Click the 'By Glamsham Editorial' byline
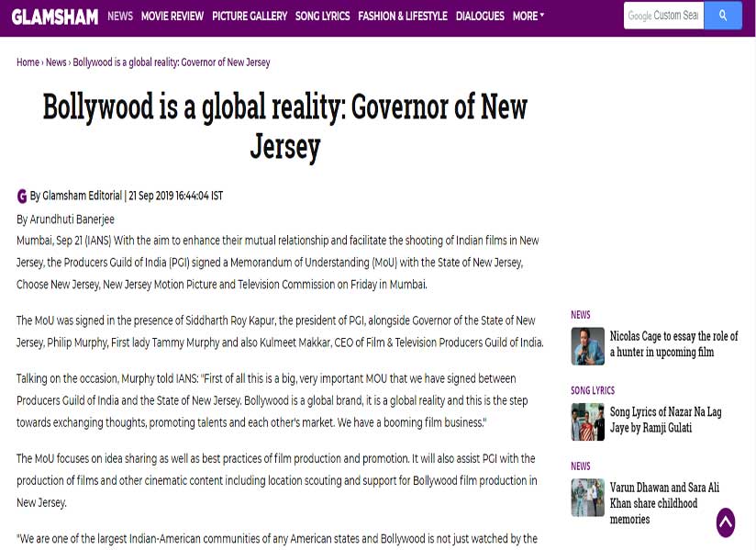 [x=76, y=196]
